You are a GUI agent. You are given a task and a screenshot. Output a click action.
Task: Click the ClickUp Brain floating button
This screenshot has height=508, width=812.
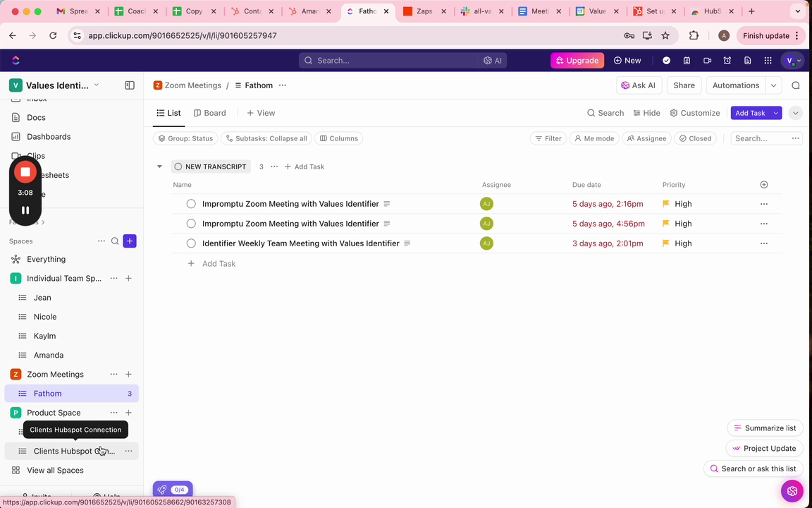[792, 490]
